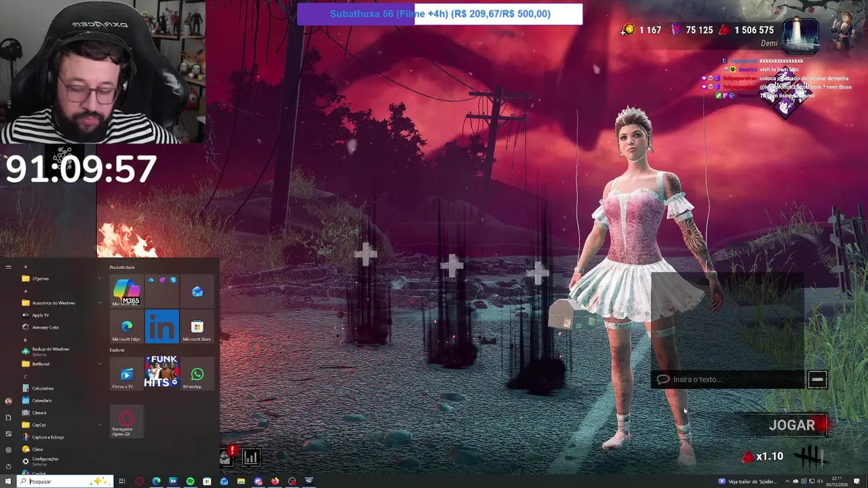Open Clima from the app list
The width and height of the screenshot is (868, 488).
tap(61, 449)
